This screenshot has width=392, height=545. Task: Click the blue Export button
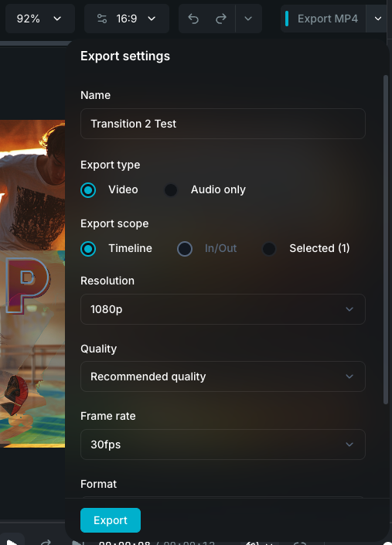click(111, 520)
